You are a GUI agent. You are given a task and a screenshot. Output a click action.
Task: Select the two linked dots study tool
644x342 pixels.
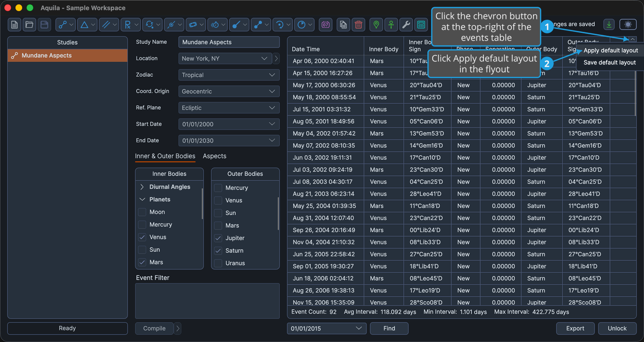[261, 25]
